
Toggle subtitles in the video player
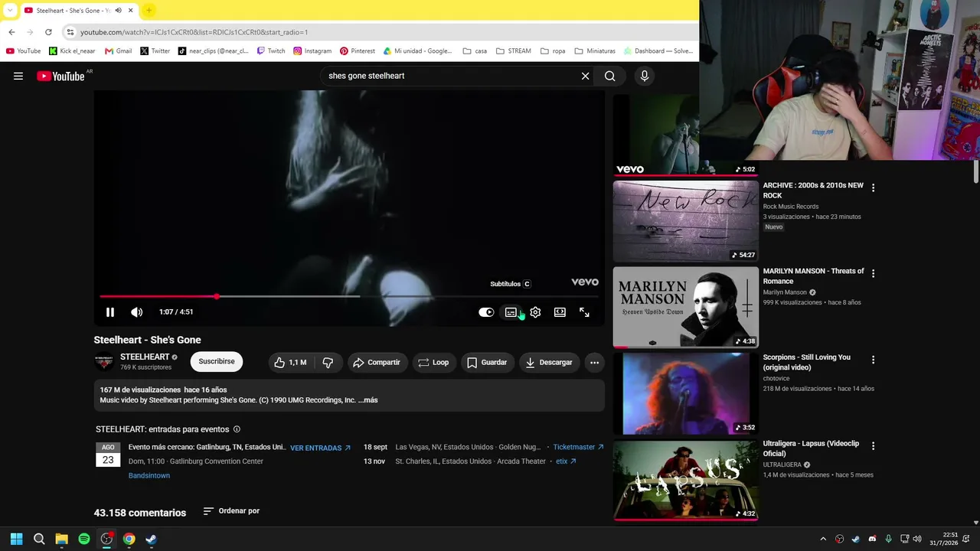point(511,312)
